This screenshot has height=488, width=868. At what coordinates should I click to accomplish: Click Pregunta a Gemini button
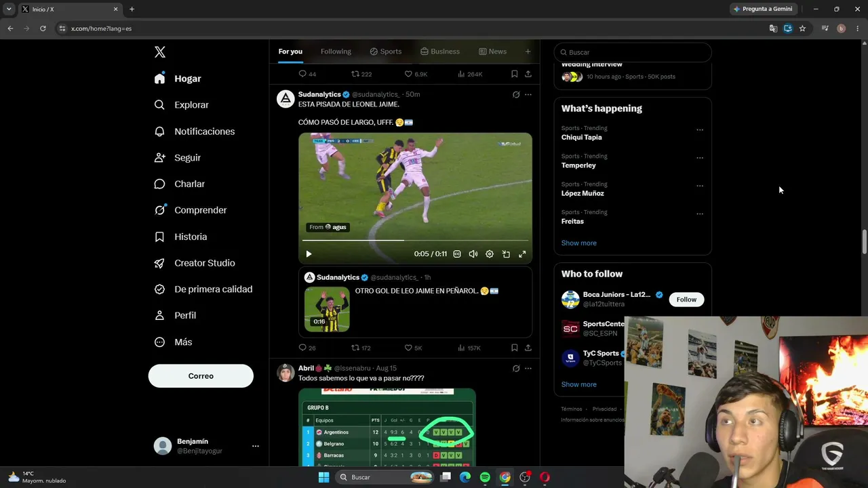pyautogui.click(x=763, y=9)
